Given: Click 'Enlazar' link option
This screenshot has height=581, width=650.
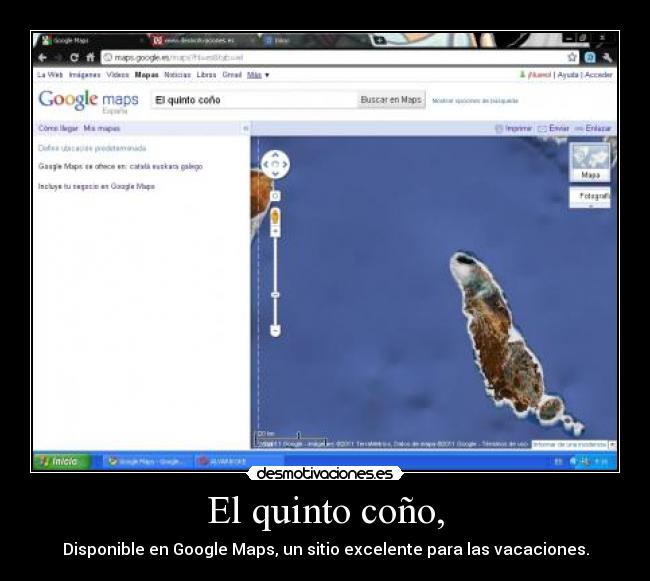Looking at the screenshot, I should coord(593,128).
